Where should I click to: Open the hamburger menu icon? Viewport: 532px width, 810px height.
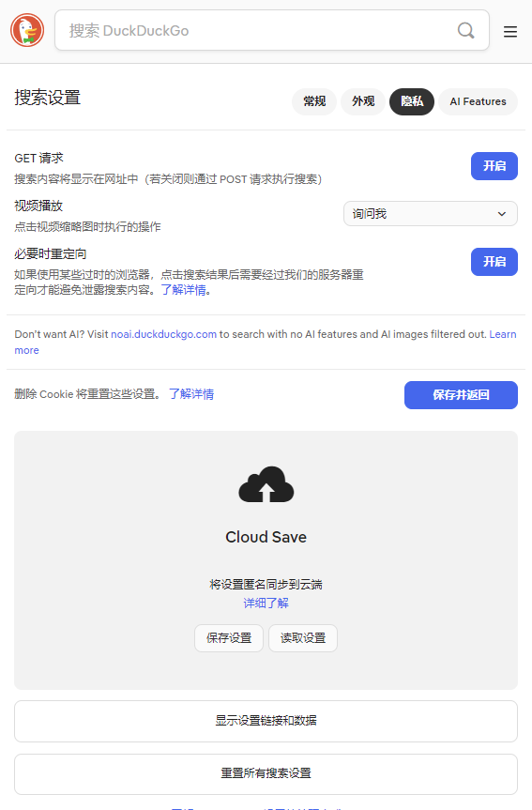pos(510,32)
